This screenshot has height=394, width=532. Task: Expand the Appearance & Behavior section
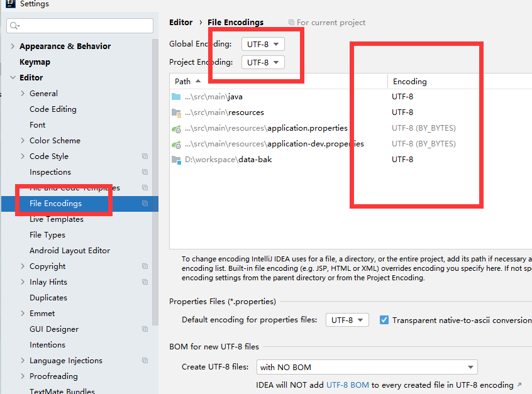point(13,46)
